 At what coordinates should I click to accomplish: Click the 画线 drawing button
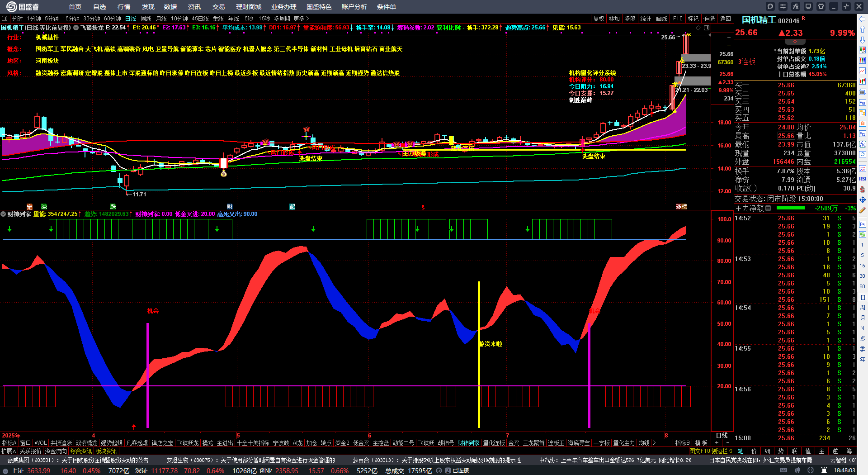click(x=662, y=19)
